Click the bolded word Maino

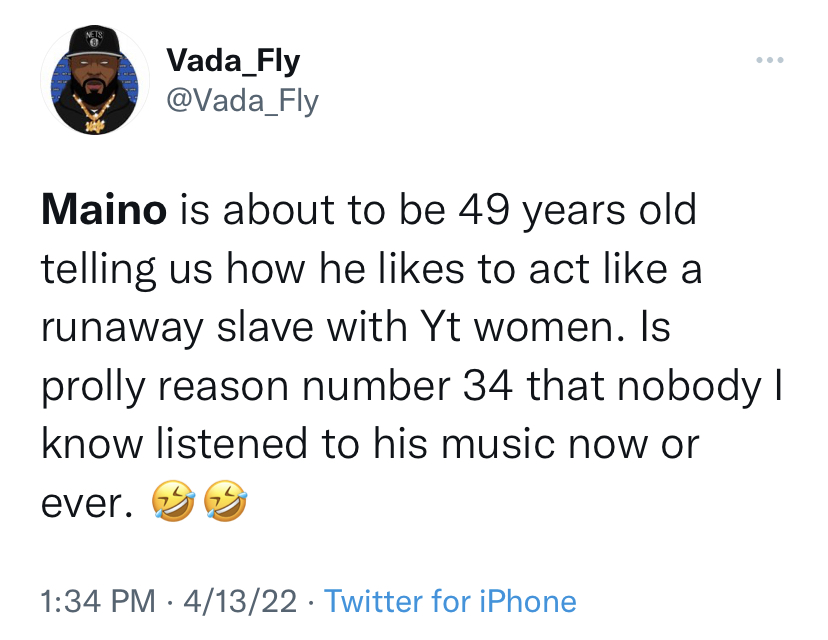click(106, 210)
